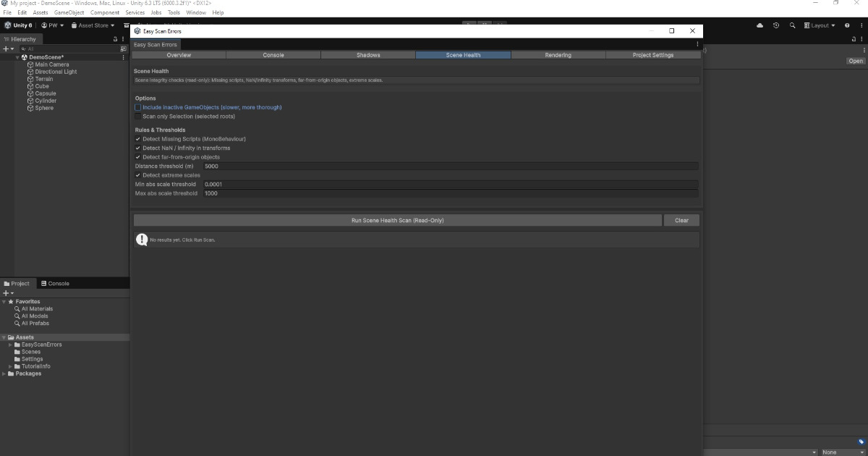Open the Easy Scan Errors window kebab menu
Screen dimensions: 868x456
click(697, 44)
